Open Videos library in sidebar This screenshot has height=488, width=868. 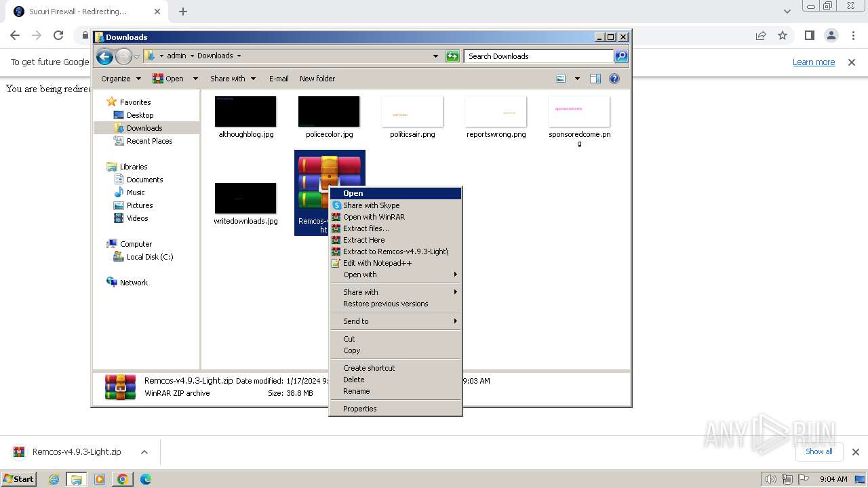137,218
